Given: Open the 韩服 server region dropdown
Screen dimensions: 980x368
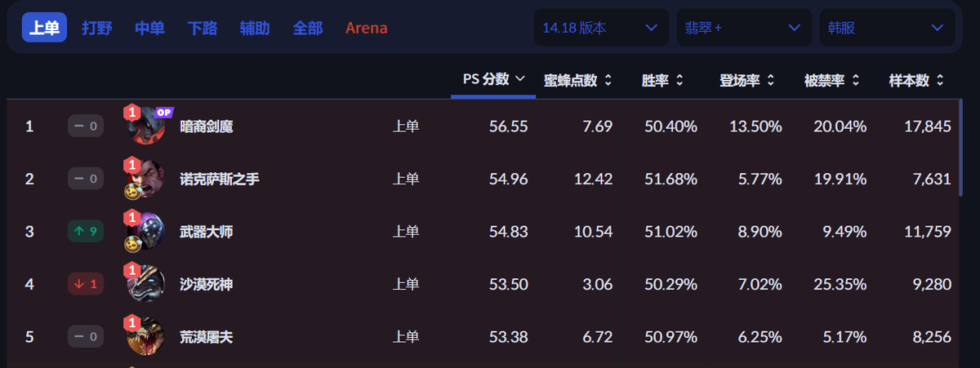Looking at the screenshot, I should pos(886,28).
